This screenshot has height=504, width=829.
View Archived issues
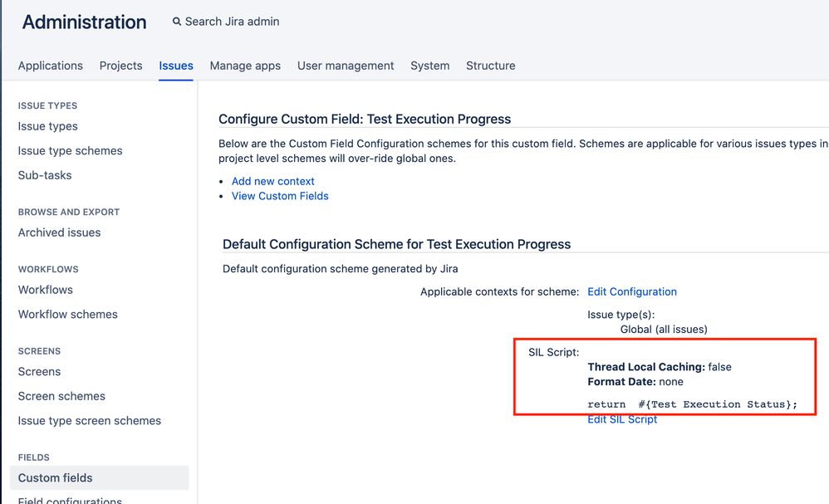pyautogui.click(x=59, y=232)
